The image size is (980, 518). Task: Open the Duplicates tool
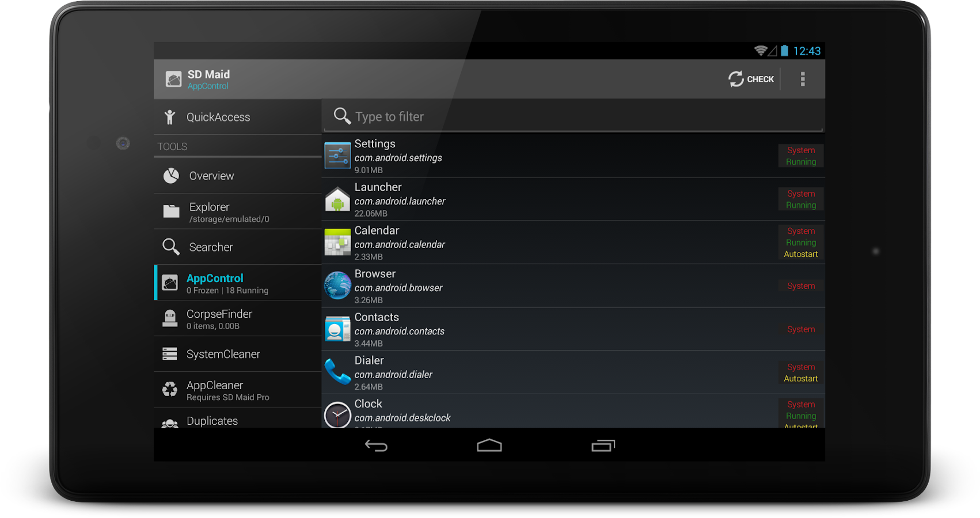click(238, 418)
